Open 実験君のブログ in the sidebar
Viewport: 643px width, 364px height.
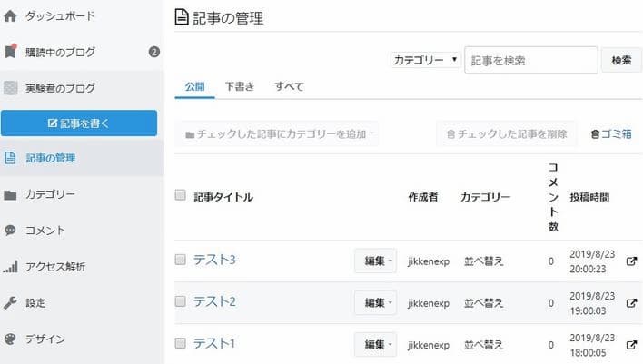tap(60, 88)
